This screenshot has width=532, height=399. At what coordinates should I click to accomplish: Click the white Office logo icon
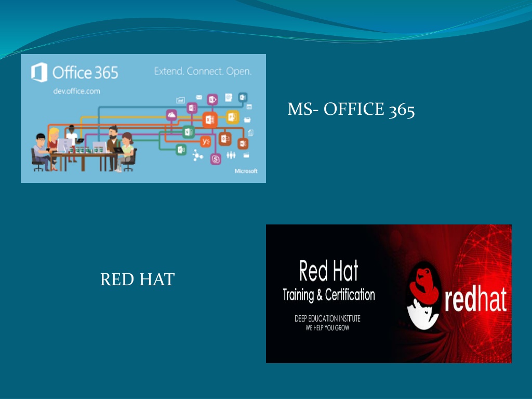click(x=39, y=72)
